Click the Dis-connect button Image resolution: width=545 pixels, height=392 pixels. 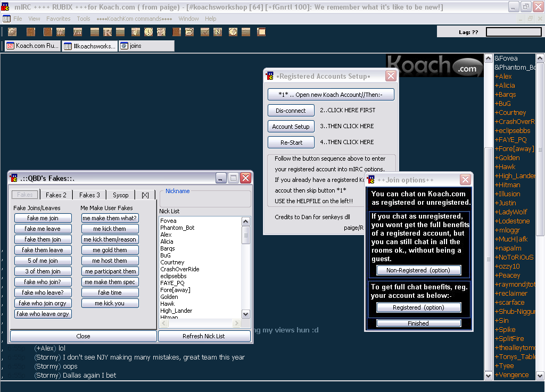coord(291,111)
